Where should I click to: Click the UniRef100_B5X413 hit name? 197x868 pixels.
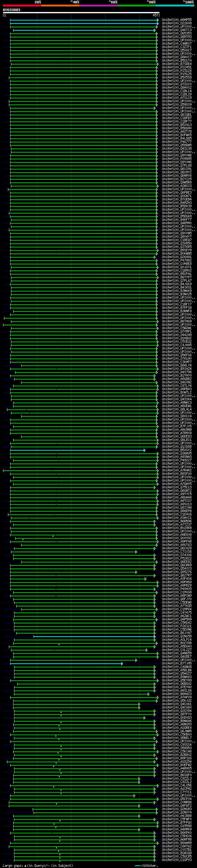tap(176, 125)
